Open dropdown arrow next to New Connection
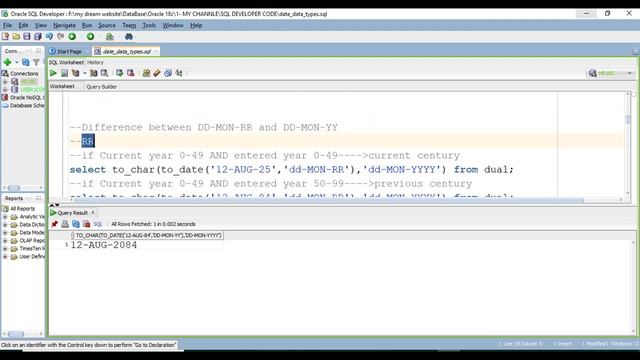The width and height of the screenshot is (640, 360). 17,62
